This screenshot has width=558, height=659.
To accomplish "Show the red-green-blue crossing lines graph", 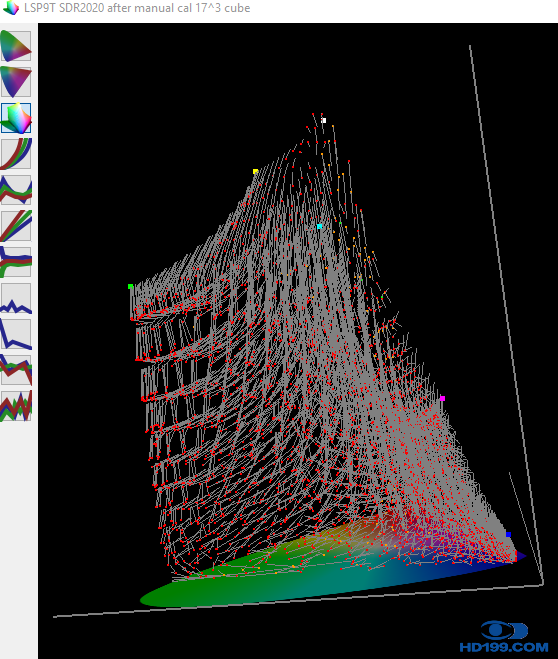I will (16, 370).
